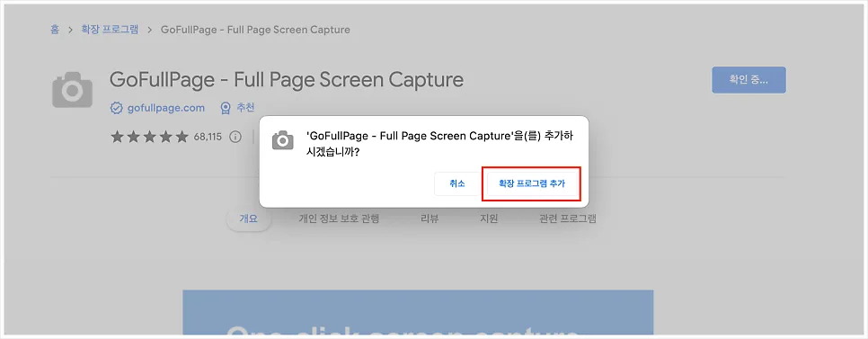Image resolution: width=868 pixels, height=339 pixels.
Task: Click the GoFullPage breadcrumb's last item
Action: coord(255,30)
